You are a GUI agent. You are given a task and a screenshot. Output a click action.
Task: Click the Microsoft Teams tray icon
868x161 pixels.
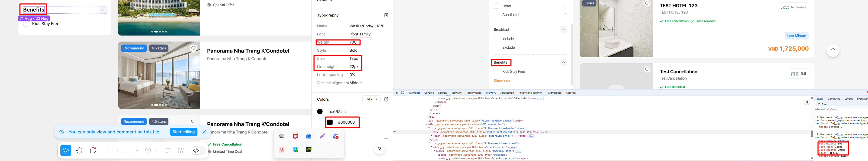336,136
